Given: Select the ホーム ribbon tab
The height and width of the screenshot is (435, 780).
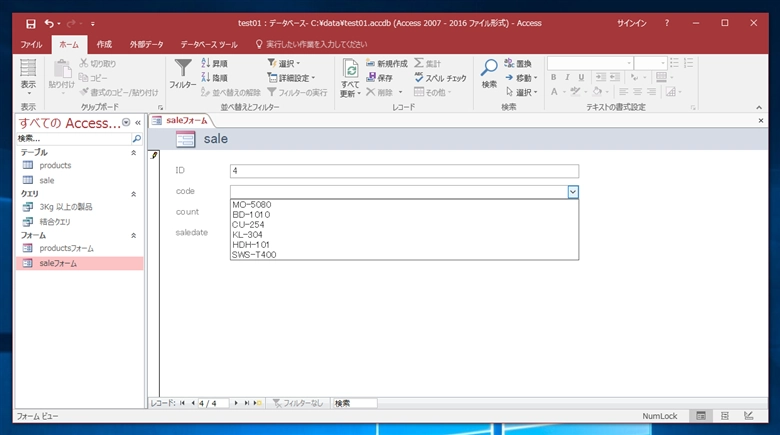Looking at the screenshot, I should (69, 44).
